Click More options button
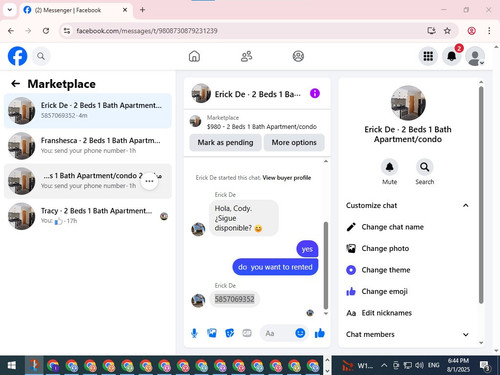This screenshot has width=500, height=375. pos(294,142)
